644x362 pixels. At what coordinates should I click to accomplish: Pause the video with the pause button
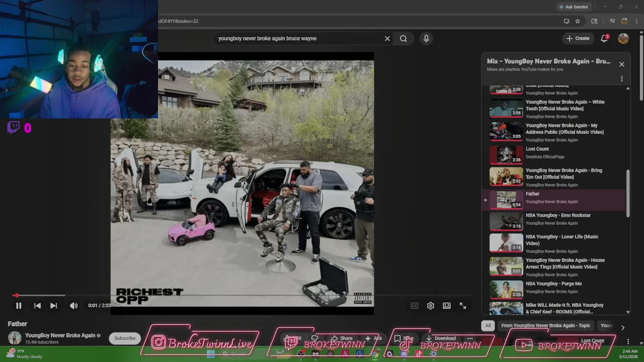coord(19,306)
